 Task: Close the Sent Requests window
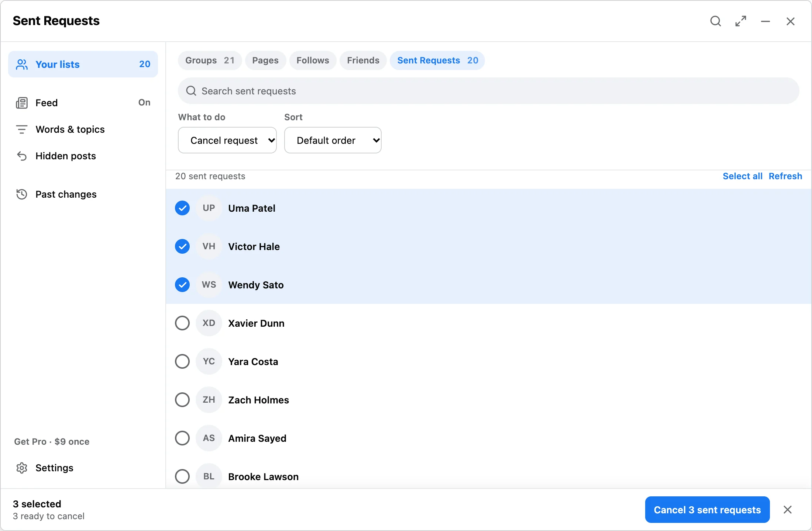[790, 21]
